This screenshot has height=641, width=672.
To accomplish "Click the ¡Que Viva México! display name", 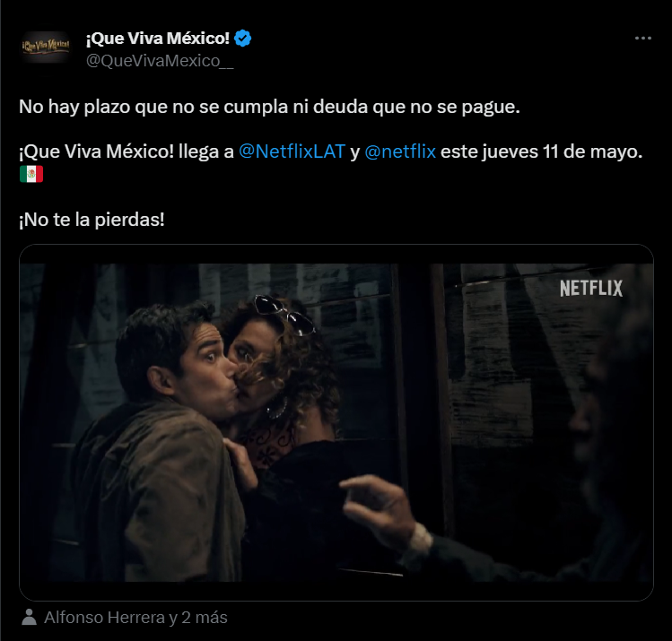I will (158, 39).
